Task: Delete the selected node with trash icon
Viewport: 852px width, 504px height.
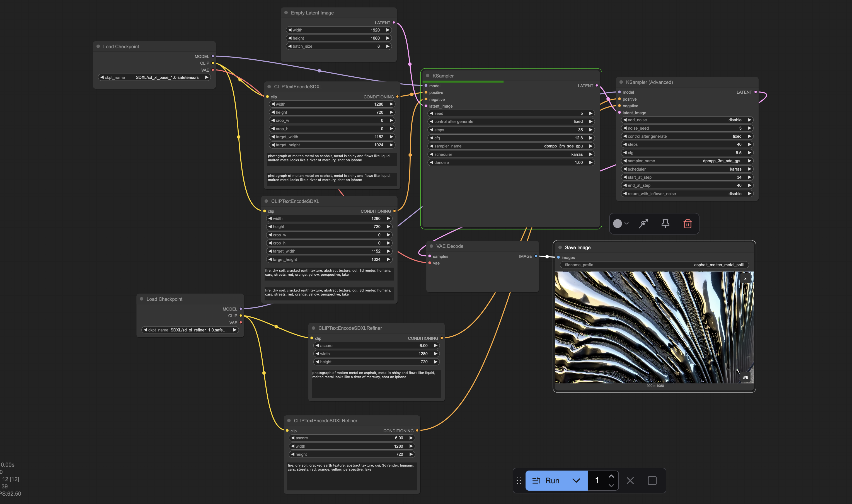Action: (687, 224)
